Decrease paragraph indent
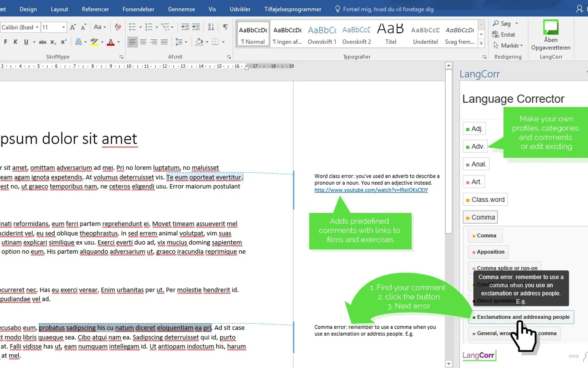Screen dimensions: 588x368 pyautogui.click(x=185, y=27)
